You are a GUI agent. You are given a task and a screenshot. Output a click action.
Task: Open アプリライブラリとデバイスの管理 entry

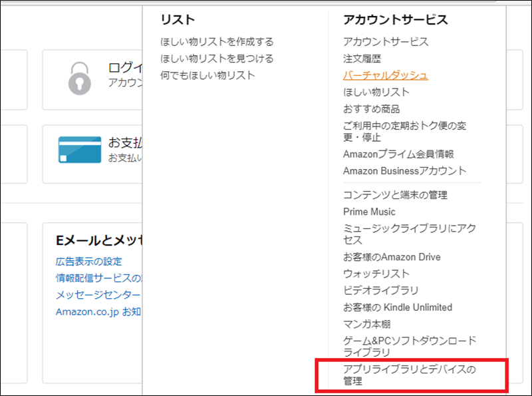[x=410, y=375]
